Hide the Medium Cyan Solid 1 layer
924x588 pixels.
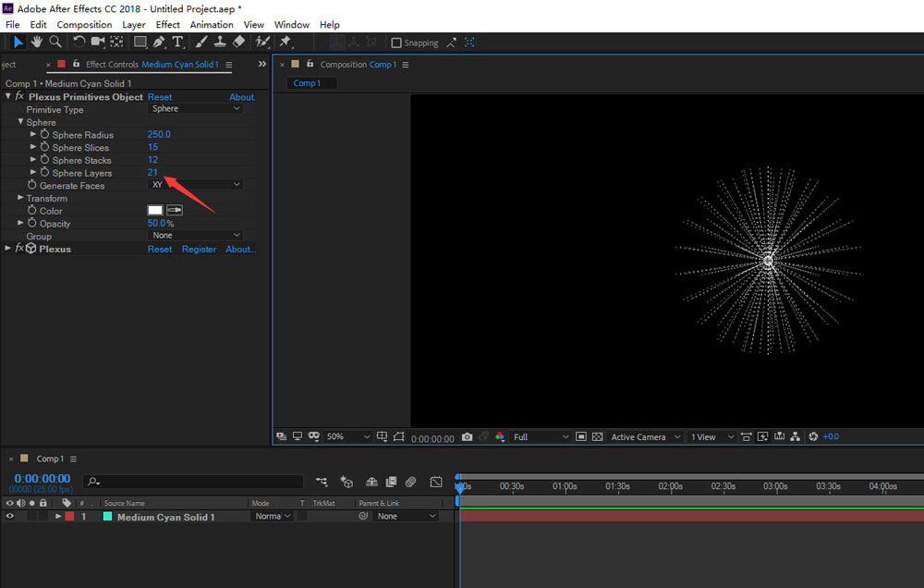click(x=10, y=517)
